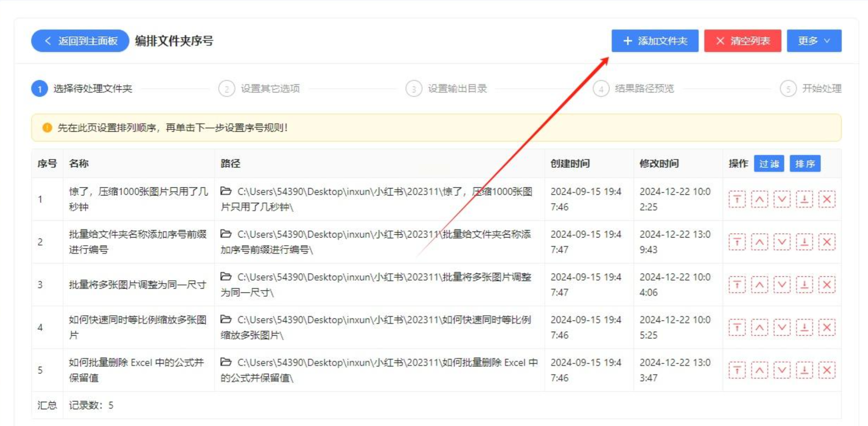The height and width of the screenshot is (426, 868).
Task: Move row 5 to top icon
Action: pos(737,370)
